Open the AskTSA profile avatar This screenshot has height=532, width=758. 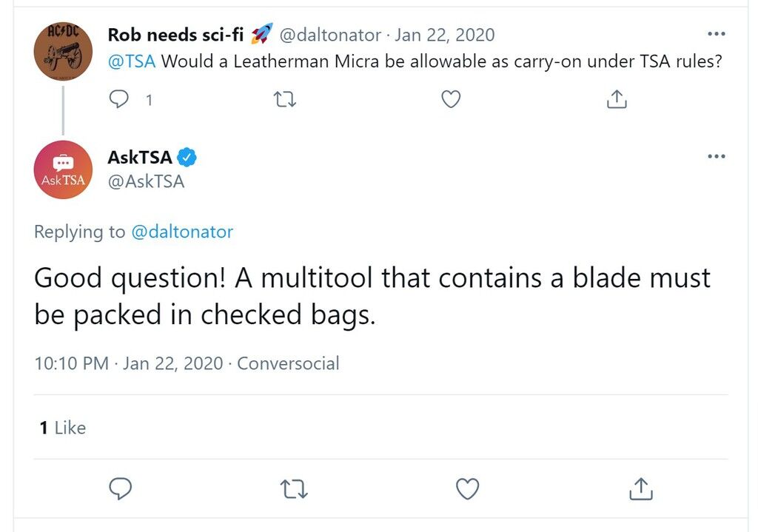point(63,169)
